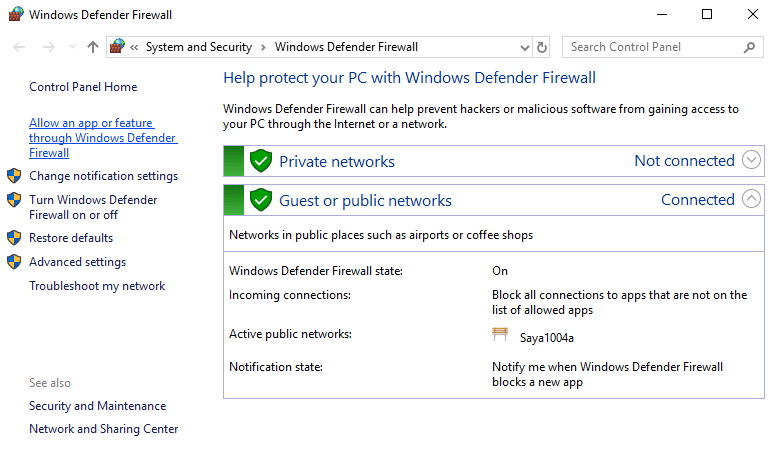Click shield icon beside Turn Firewall on or off

(14, 199)
